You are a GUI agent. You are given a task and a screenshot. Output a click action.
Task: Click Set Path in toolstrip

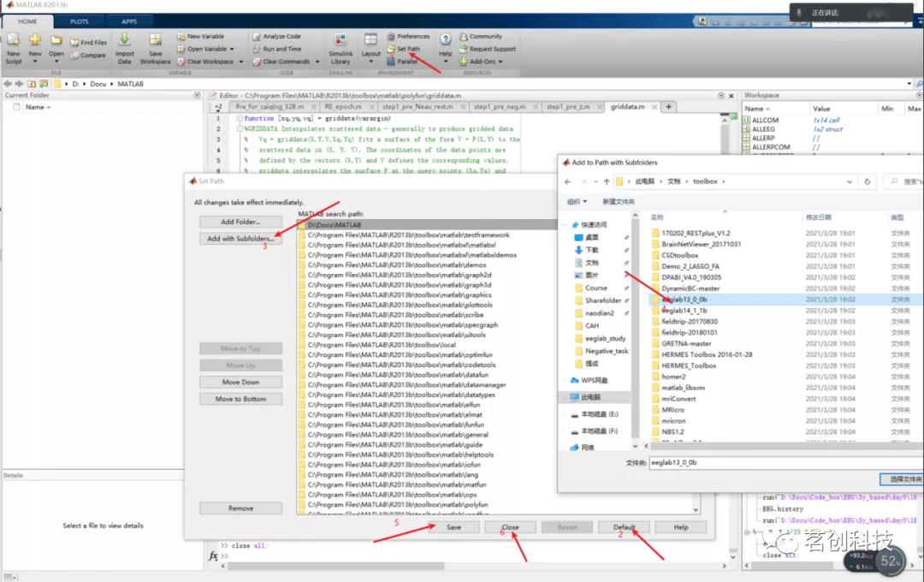pos(404,49)
